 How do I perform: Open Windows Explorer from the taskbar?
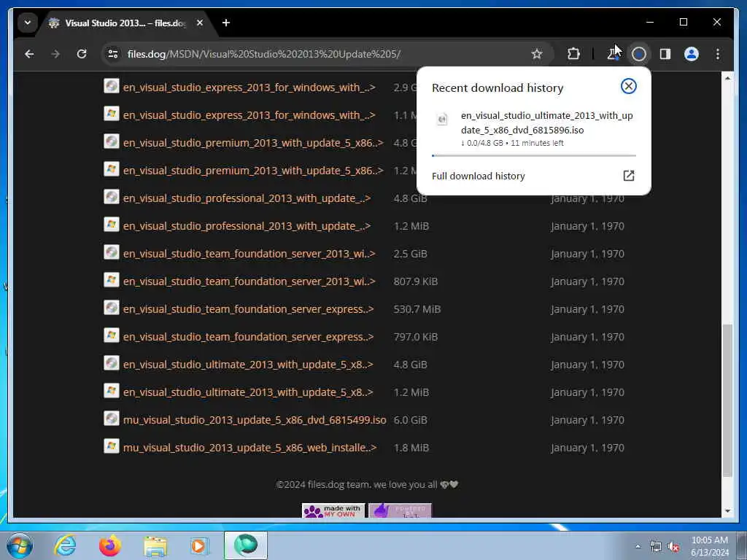(155, 545)
